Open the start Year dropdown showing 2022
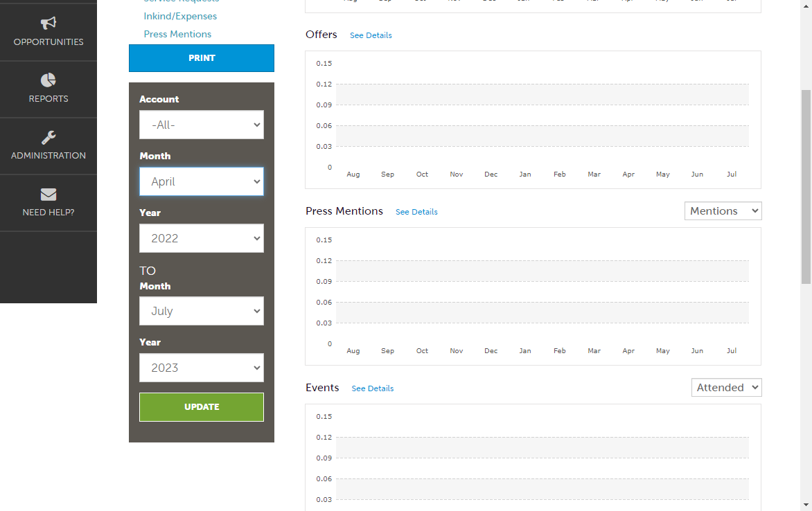This screenshot has height=511, width=812. [x=202, y=238]
